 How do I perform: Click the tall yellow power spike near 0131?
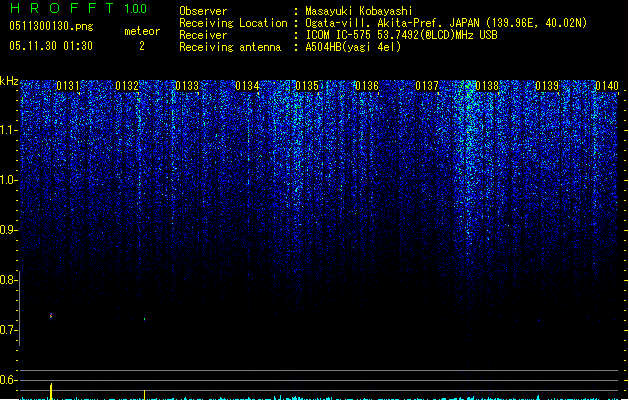click(51, 391)
